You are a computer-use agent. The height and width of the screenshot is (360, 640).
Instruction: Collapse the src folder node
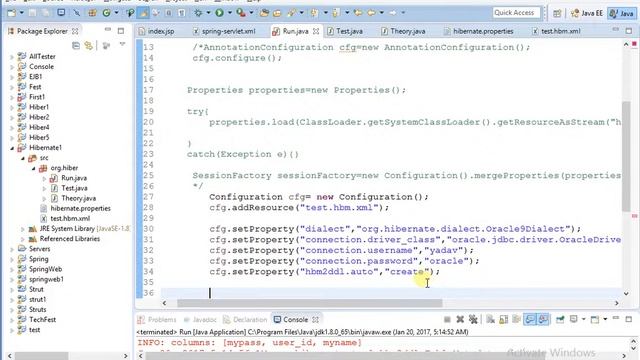[x=23, y=158]
